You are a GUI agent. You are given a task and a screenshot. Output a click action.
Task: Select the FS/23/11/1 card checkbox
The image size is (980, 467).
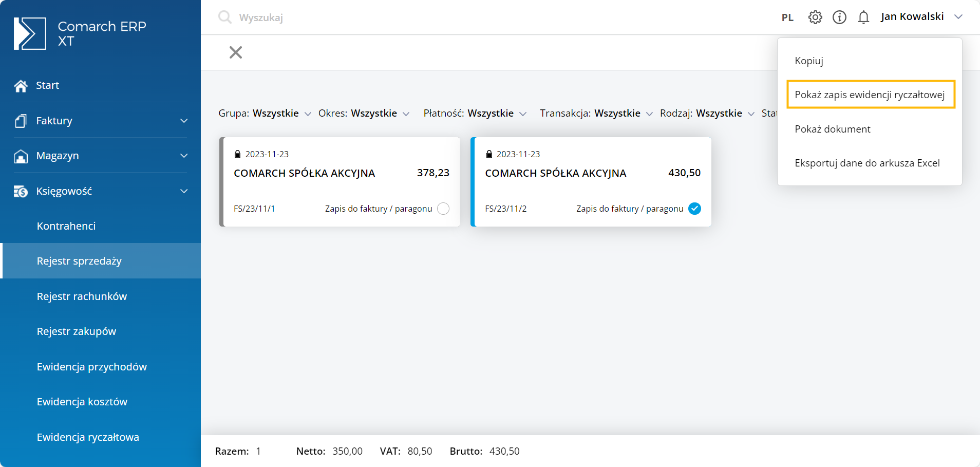[443, 209]
